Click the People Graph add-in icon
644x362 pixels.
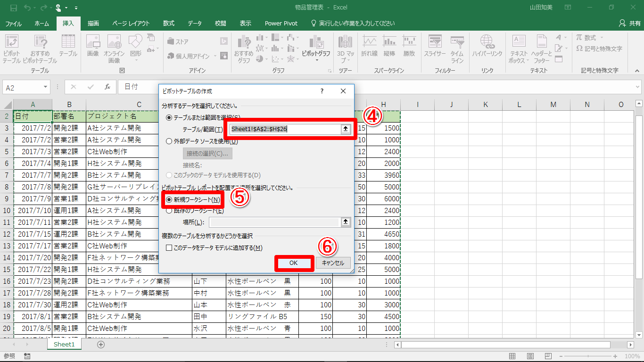pyautogui.click(x=224, y=56)
